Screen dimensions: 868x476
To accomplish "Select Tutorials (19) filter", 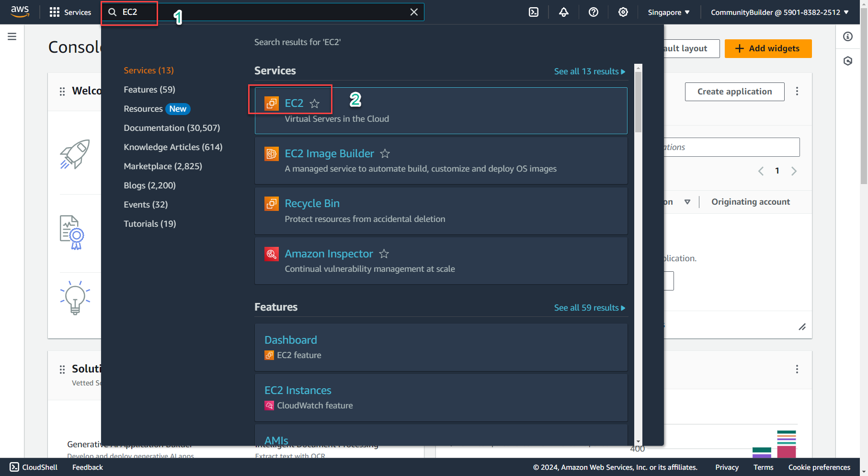I will tap(149, 224).
